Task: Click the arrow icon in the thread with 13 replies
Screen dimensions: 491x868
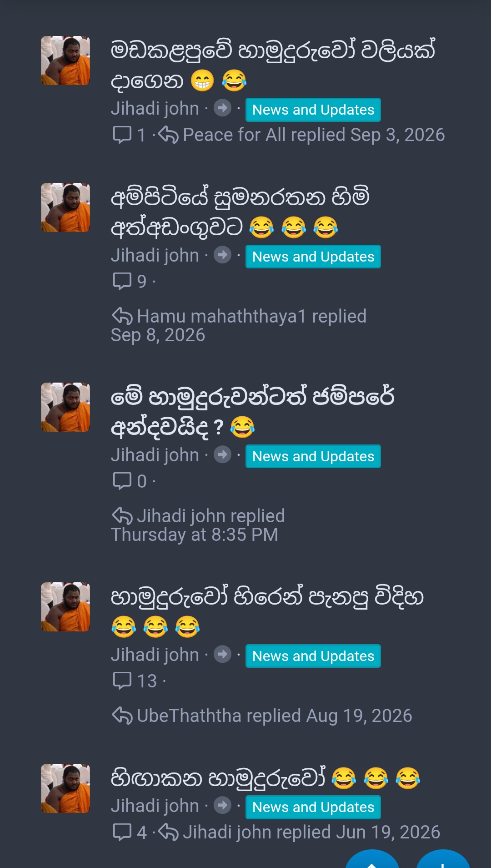Action: pyautogui.click(x=222, y=654)
